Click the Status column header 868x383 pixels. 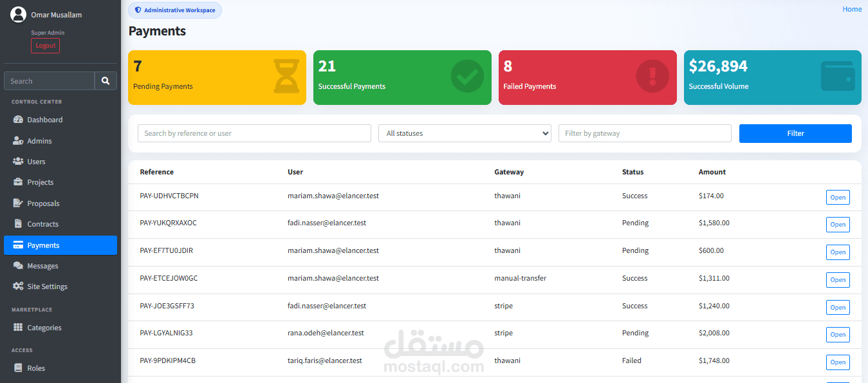[x=633, y=172]
